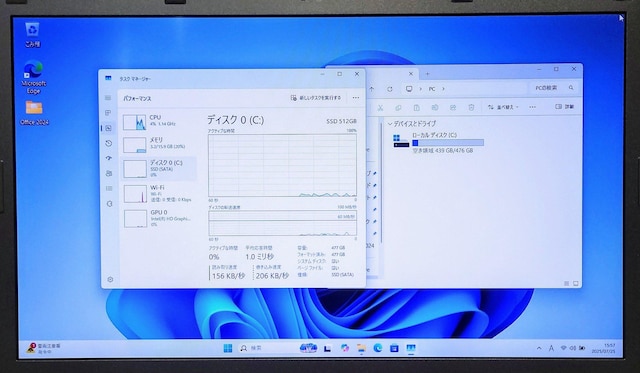Open Task Manager hamburger navigation menu
The width and height of the screenshot is (640, 373).
108,98
